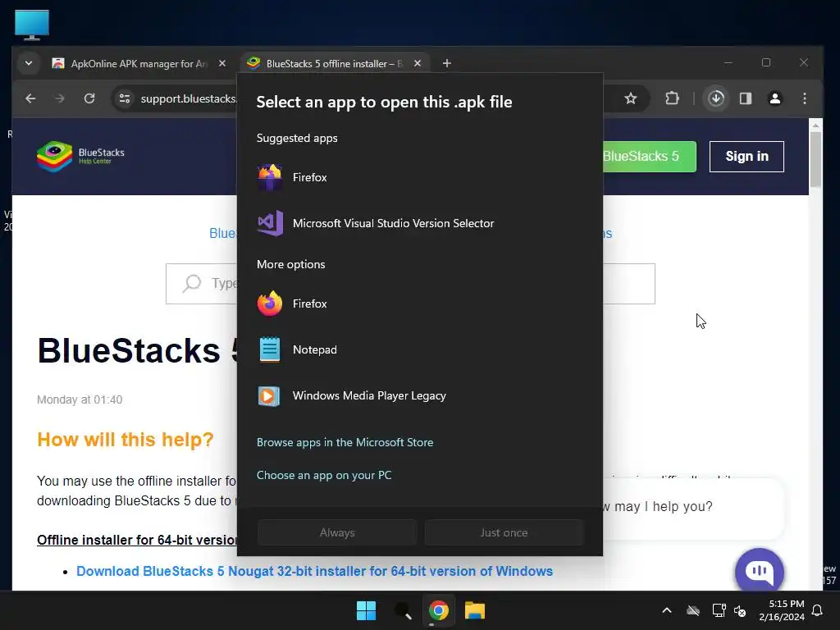Screen dimensions: 840x630
Task: Select Firefox under More options
Action: click(419, 304)
